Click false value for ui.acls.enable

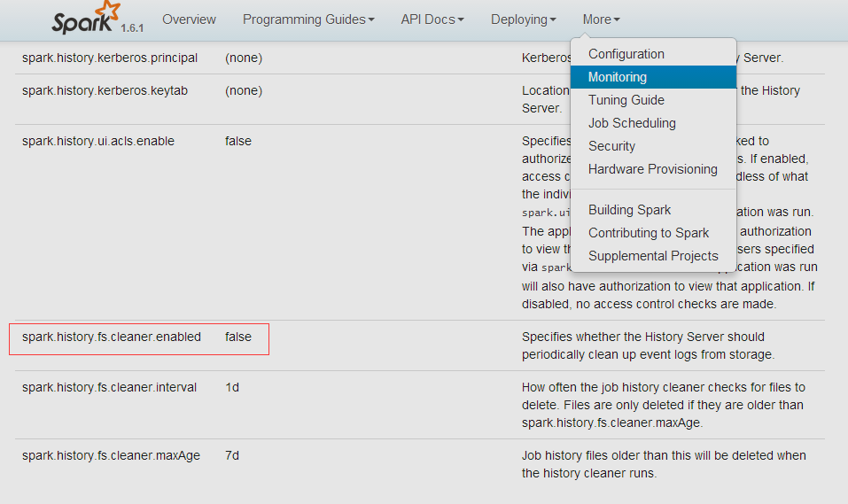[x=238, y=141]
